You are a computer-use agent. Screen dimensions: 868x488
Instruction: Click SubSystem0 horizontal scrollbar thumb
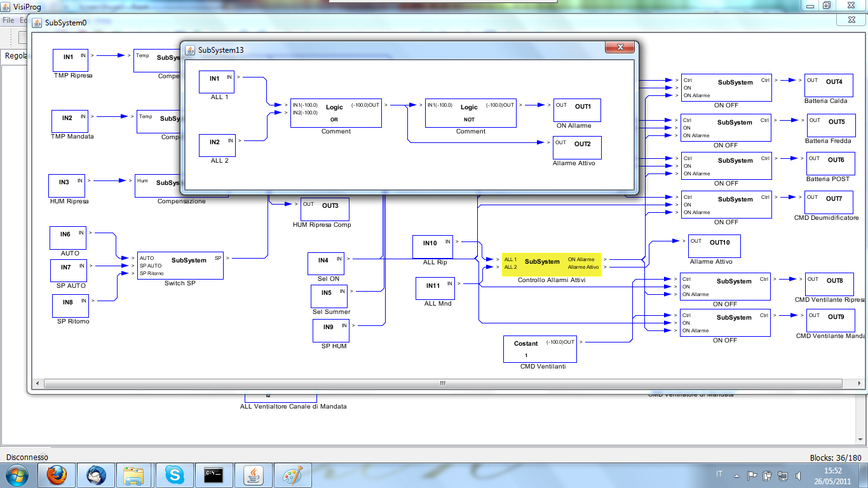(x=442, y=383)
